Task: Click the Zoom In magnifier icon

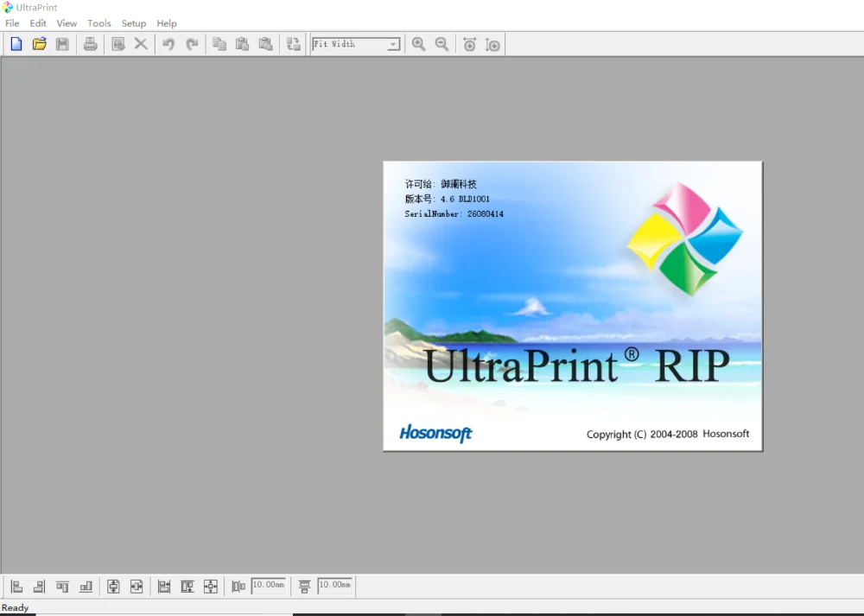Action: (419, 44)
